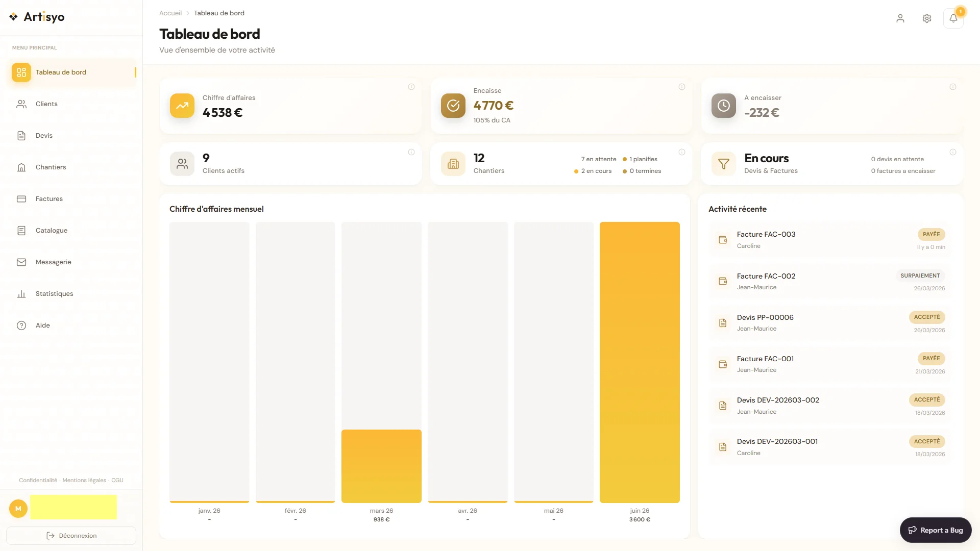Show info for Encaissé card
980x551 pixels.
tap(682, 87)
